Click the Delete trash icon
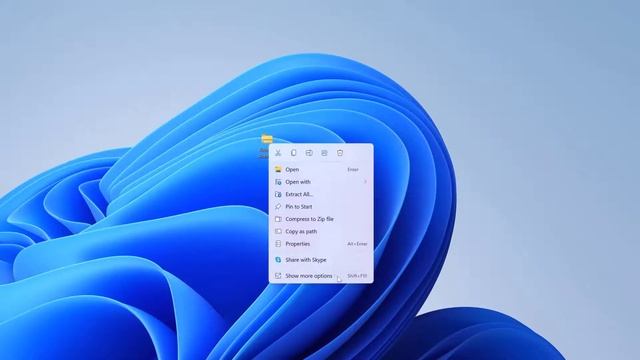Screen dimensions: 640x360 click(340, 153)
